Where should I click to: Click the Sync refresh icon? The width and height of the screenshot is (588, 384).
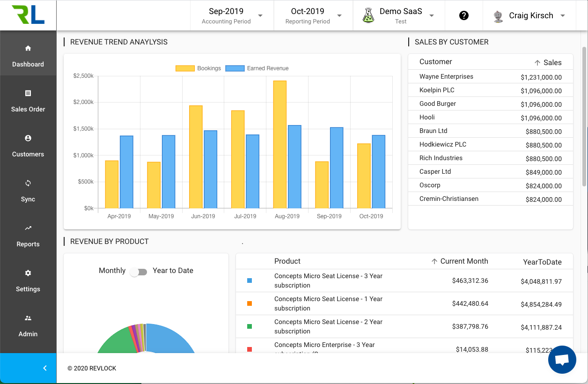pos(28,183)
